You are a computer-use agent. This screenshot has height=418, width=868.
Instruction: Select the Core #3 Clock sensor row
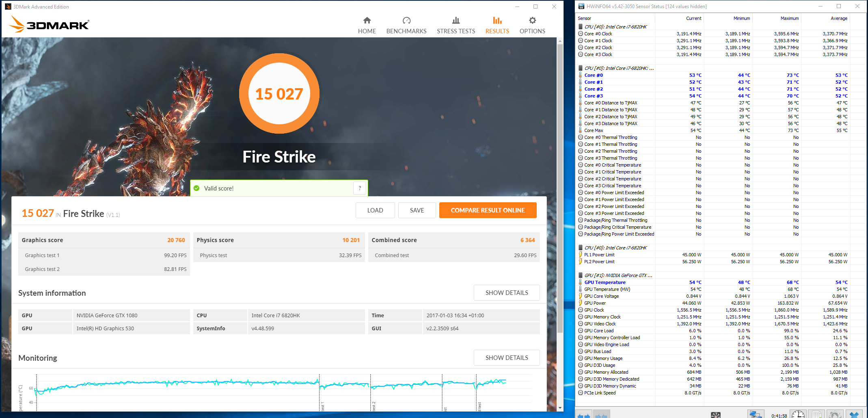point(713,54)
